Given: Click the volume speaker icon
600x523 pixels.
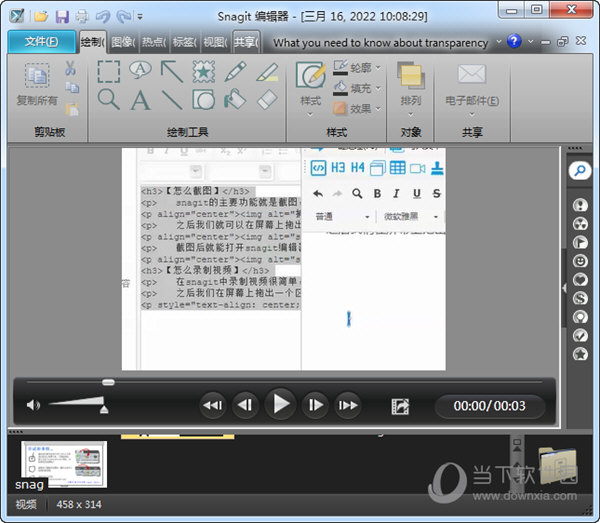Looking at the screenshot, I should 33,405.
